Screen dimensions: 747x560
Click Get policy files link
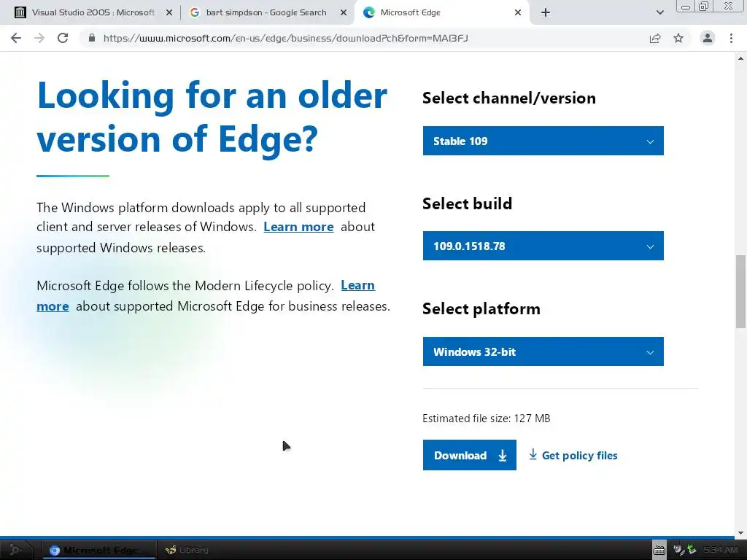click(x=573, y=455)
